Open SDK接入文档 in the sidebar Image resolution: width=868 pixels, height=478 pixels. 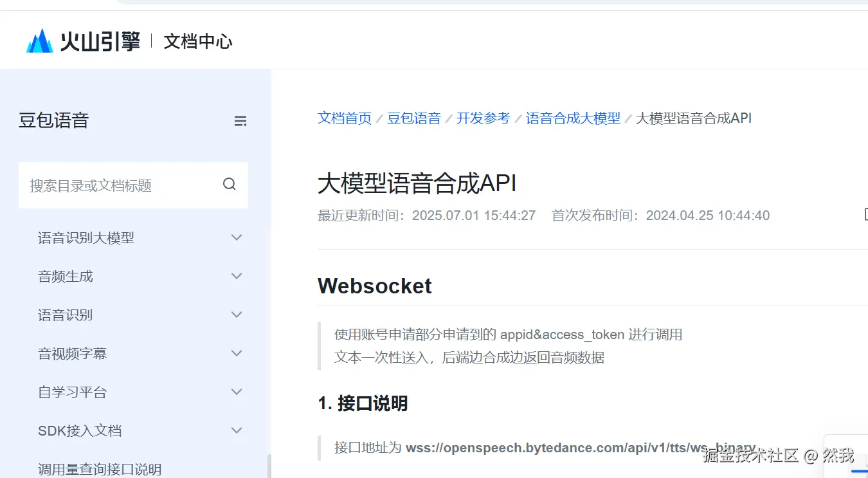click(80, 431)
